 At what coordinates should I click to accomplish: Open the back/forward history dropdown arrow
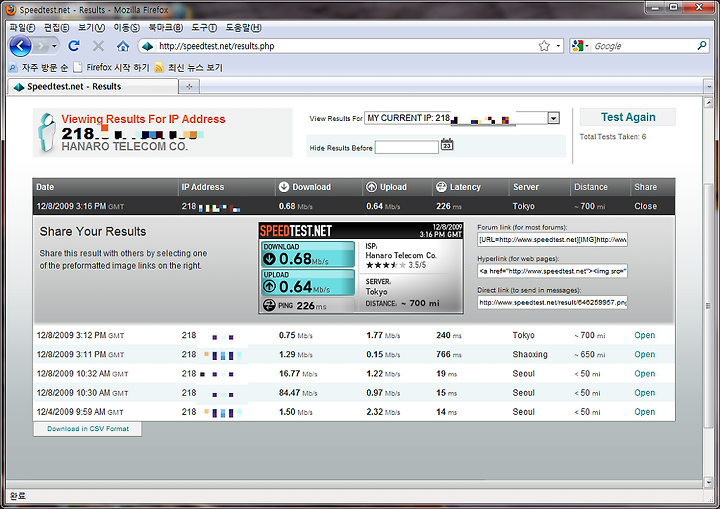pos(55,46)
